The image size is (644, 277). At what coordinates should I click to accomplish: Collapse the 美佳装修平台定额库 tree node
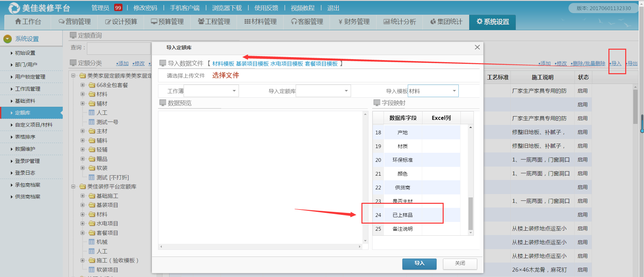(73, 187)
